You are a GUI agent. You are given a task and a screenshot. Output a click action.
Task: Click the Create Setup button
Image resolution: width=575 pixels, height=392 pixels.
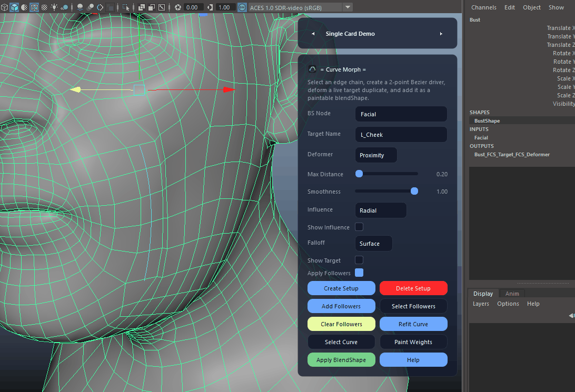click(x=341, y=288)
